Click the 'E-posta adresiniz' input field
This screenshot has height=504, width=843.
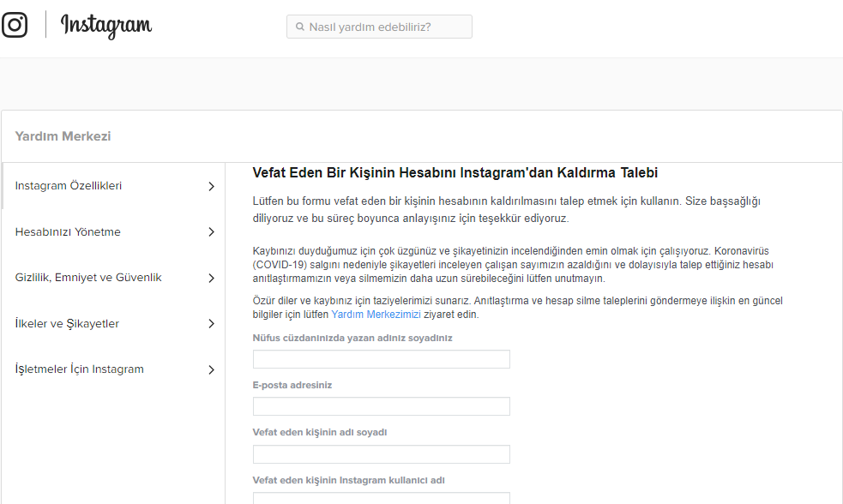(381, 406)
